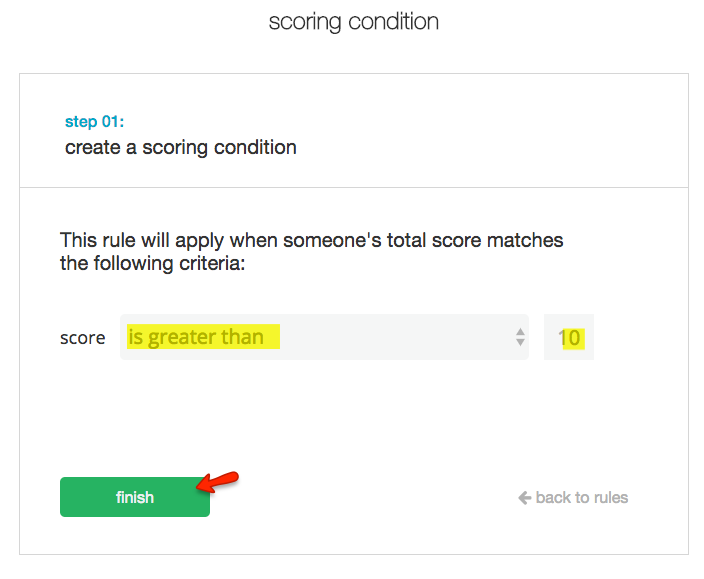704x579 pixels.
Task: Focus the score value field showing 10
Action: pyautogui.click(x=569, y=337)
